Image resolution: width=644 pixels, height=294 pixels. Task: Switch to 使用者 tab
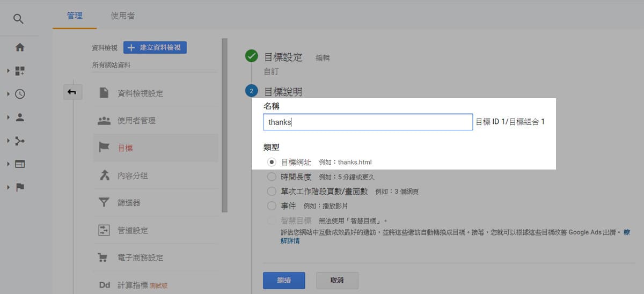tap(122, 16)
